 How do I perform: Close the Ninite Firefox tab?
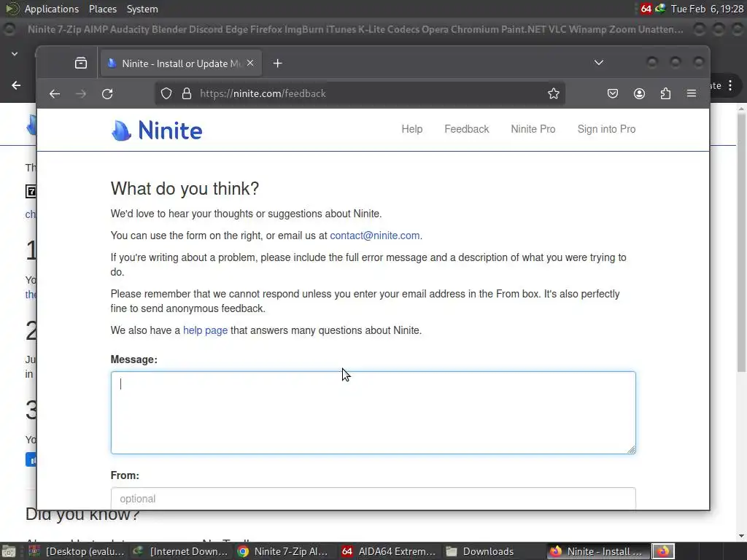(x=250, y=63)
